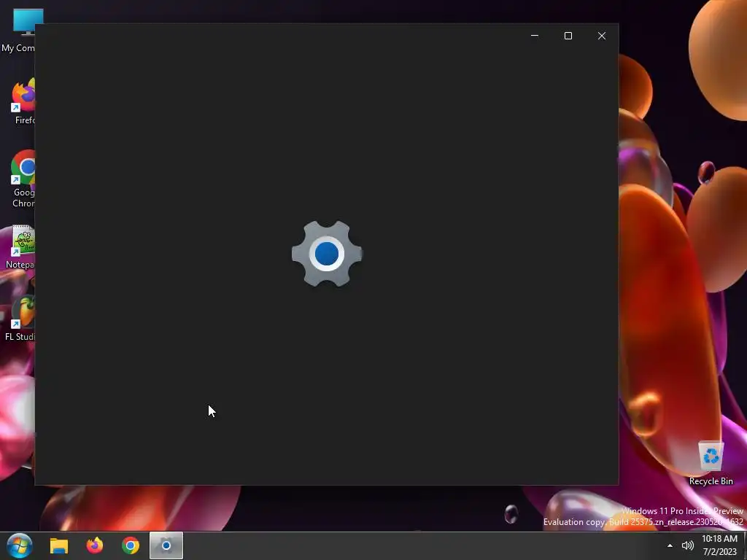Click the Settings gear splash logo

[327, 253]
